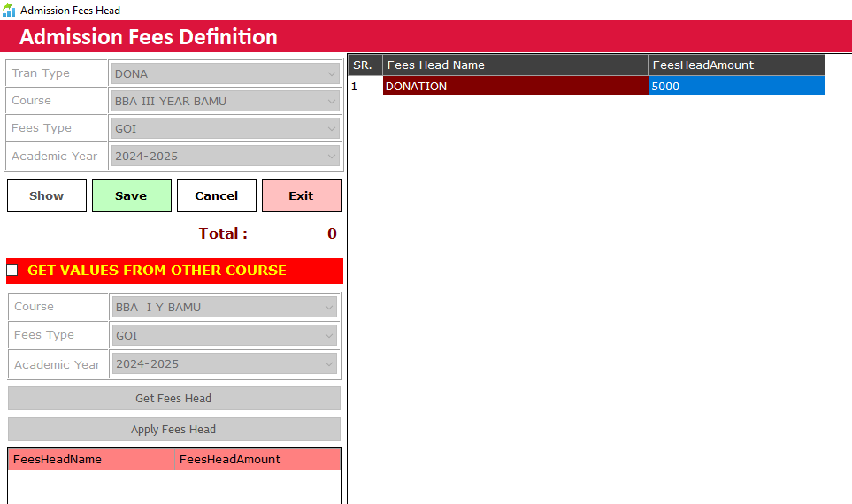This screenshot has width=852, height=504.
Task: Click the Cancel button
Action: [x=217, y=196]
